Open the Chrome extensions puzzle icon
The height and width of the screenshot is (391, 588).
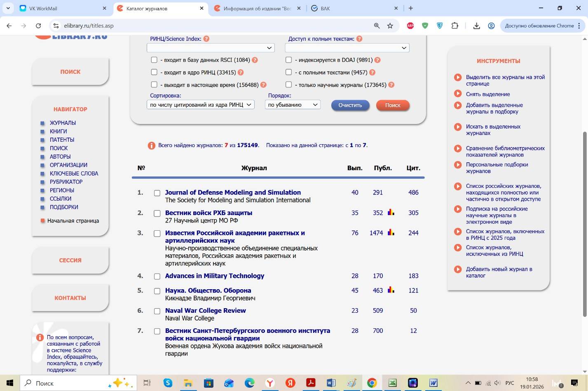454,26
